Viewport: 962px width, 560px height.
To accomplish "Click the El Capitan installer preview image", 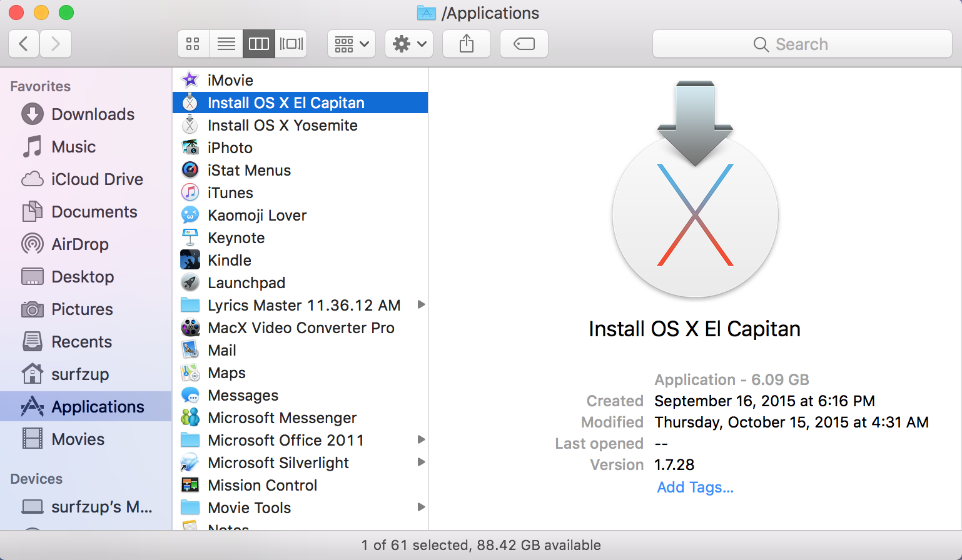I will coord(695,194).
